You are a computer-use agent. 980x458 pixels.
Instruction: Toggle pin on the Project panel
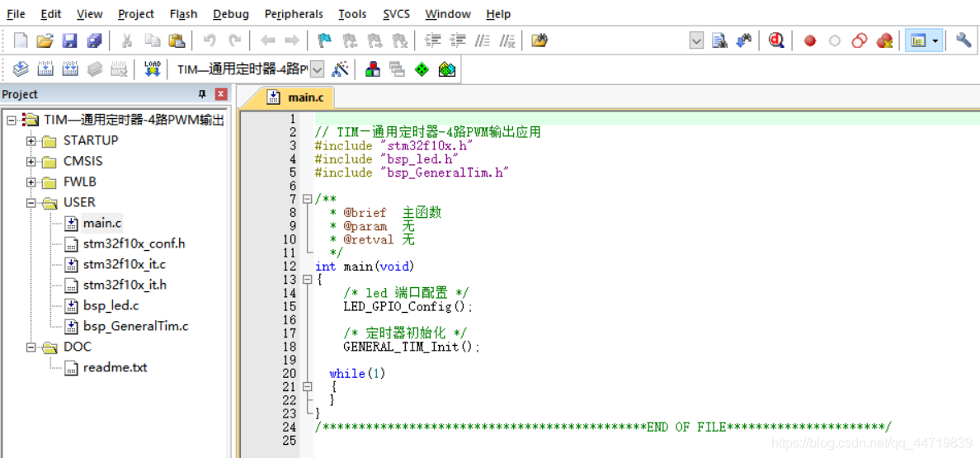tap(202, 94)
